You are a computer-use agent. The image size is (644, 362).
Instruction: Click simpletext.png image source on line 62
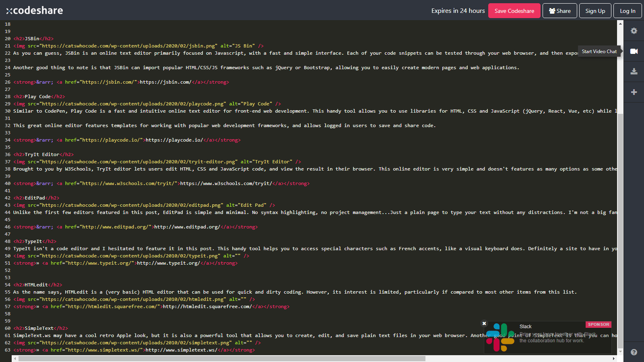[x=136, y=343]
